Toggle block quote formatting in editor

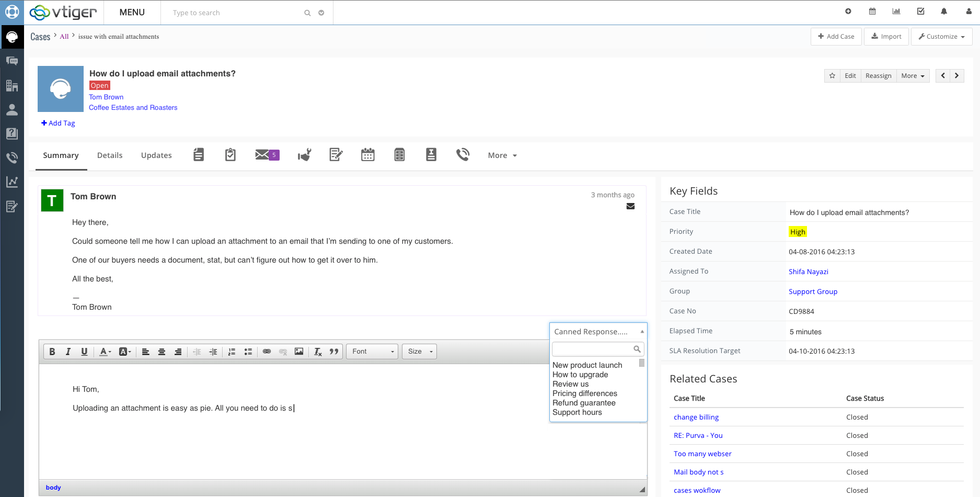coord(334,352)
